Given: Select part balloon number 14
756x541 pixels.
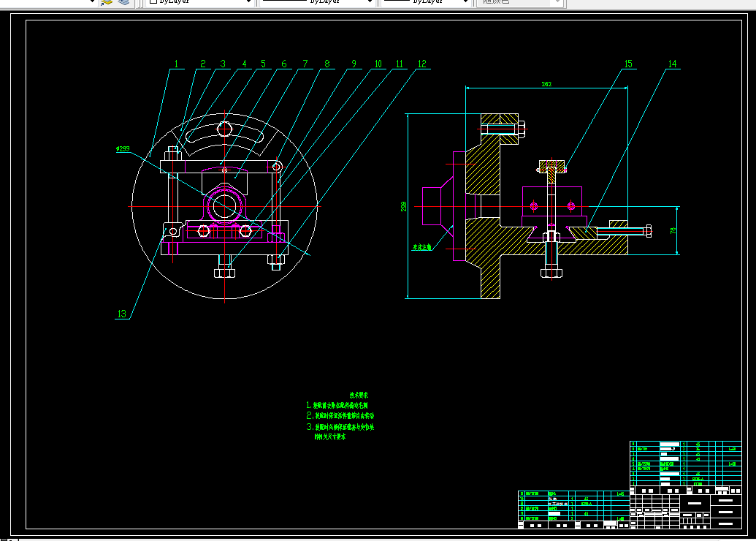Looking at the screenshot, I should (672, 64).
